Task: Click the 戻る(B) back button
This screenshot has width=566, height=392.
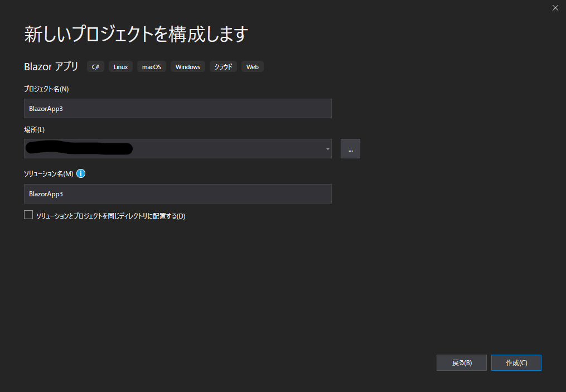Action: click(x=462, y=363)
